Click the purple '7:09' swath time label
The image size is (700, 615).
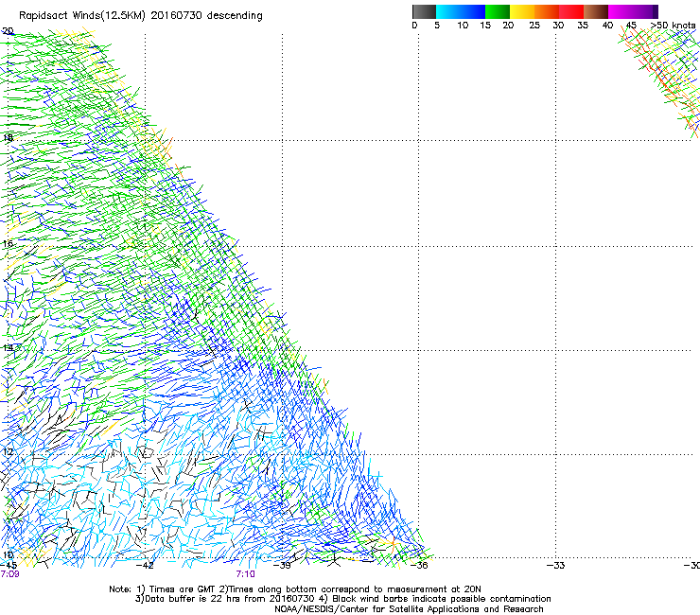pyautogui.click(x=9, y=574)
